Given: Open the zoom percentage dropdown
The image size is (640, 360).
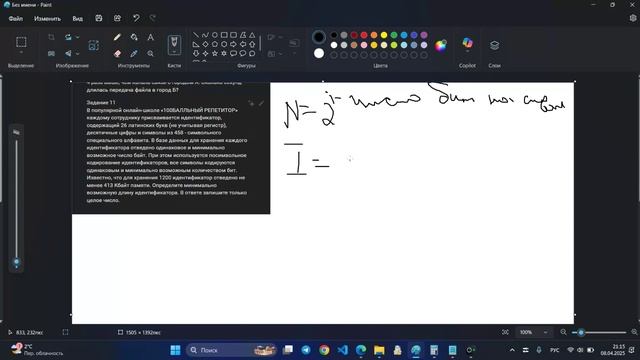Looking at the screenshot, I should 545,332.
